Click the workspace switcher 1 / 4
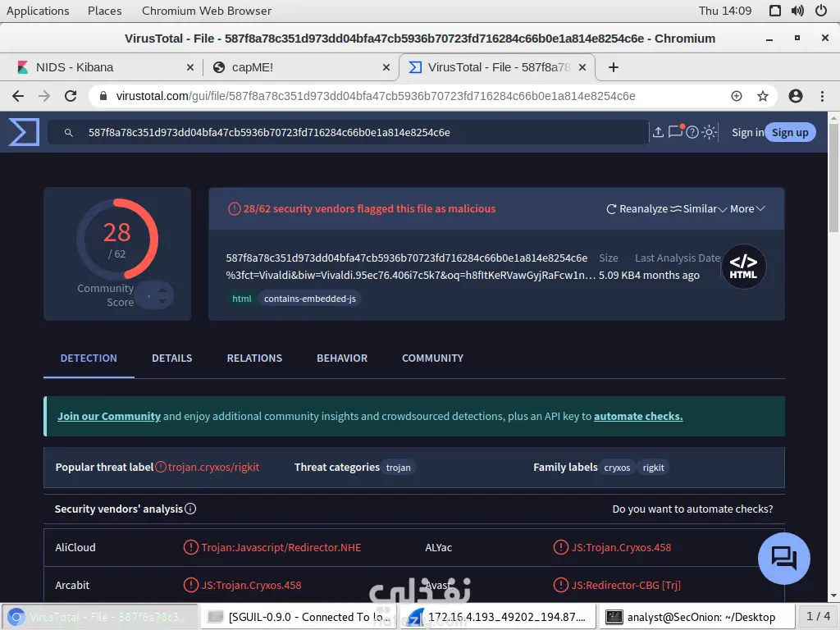 click(818, 616)
